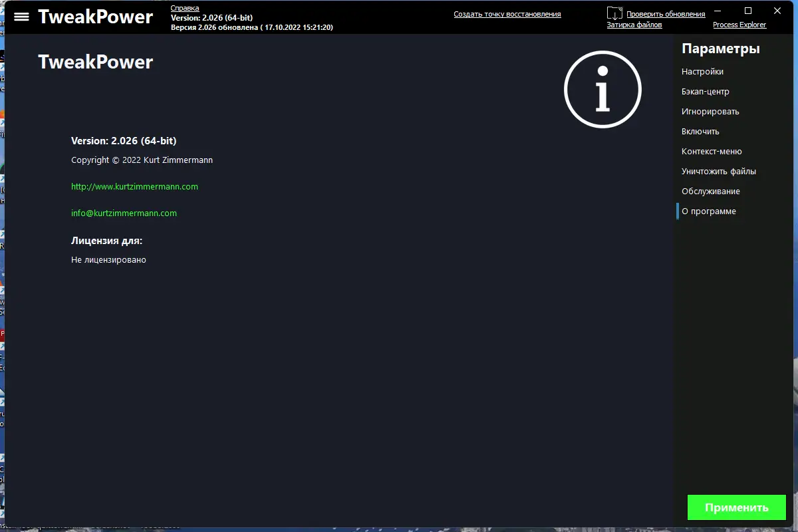Image resolution: width=798 pixels, height=532 pixels.
Task: Click Не лицензировано license text
Action: pyautogui.click(x=108, y=260)
